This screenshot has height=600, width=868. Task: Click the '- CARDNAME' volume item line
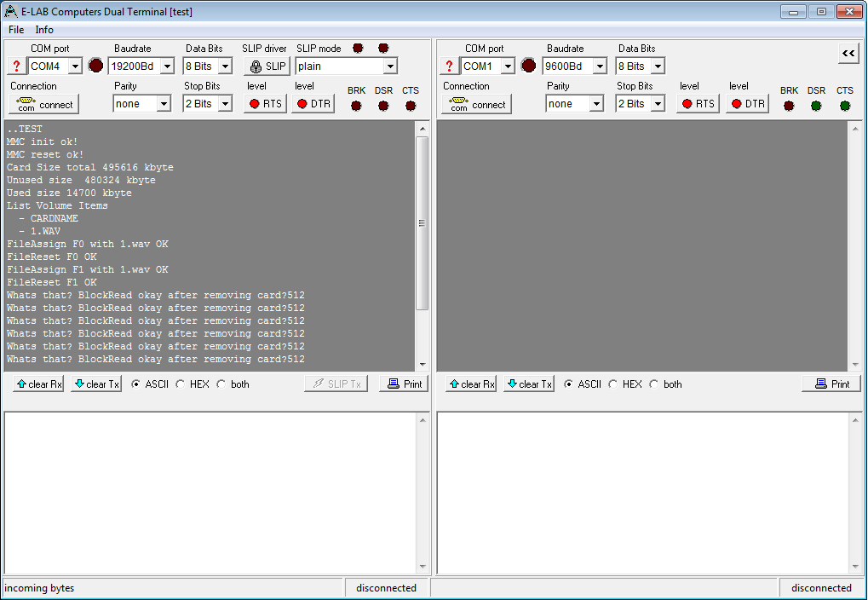click(x=49, y=218)
